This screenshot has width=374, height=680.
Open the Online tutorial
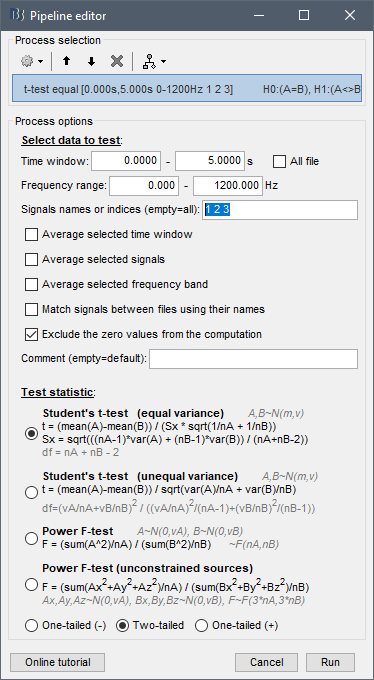pyautogui.click(x=58, y=662)
